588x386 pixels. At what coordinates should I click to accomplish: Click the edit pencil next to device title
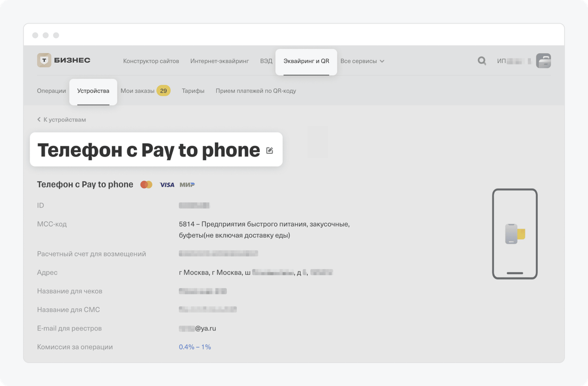coord(269,151)
